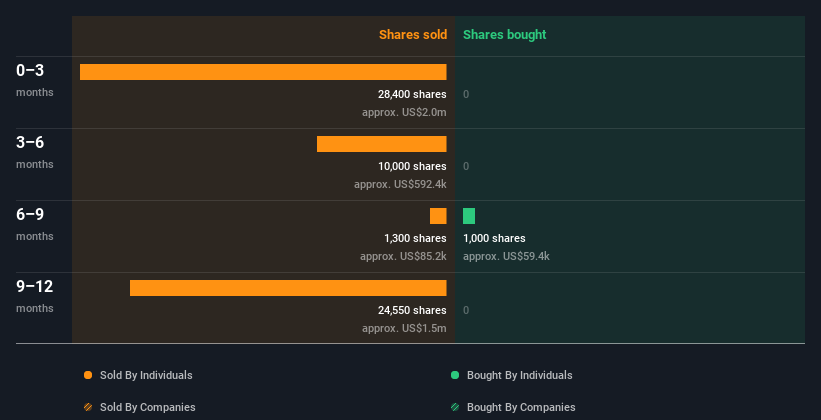Click the 1,300 shares value
The height and width of the screenshot is (420, 821).
(415, 238)
